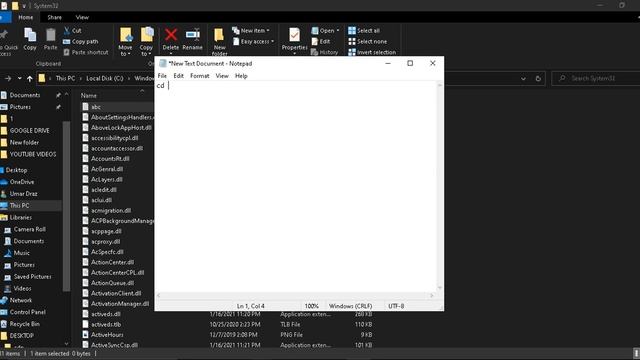The height and width of the screenshot is (360, 640).
Task: Select the abc file in list
Action: click(96, 107)
